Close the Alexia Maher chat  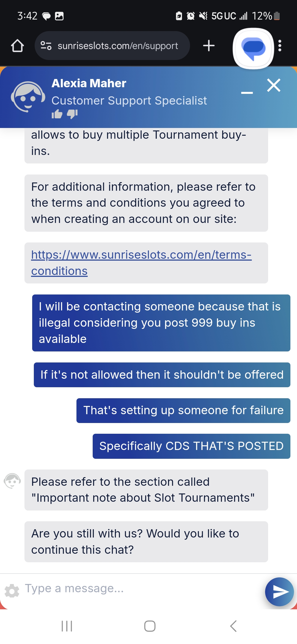274,85
